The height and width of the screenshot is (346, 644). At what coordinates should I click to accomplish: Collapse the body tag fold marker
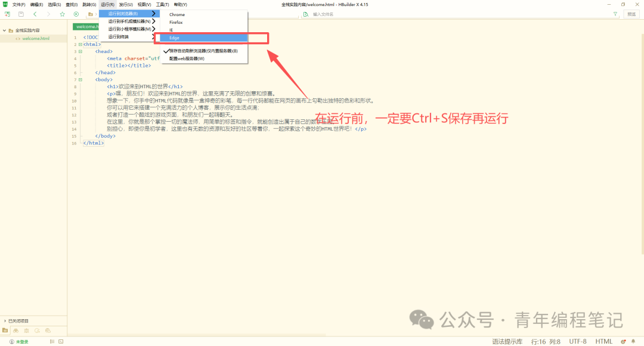[x=80, y=80]
